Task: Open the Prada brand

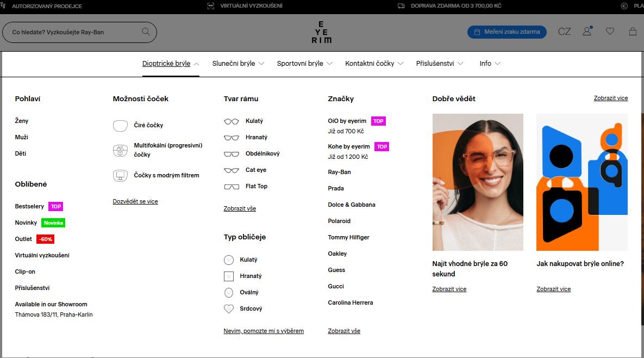Action: (336, 188)
